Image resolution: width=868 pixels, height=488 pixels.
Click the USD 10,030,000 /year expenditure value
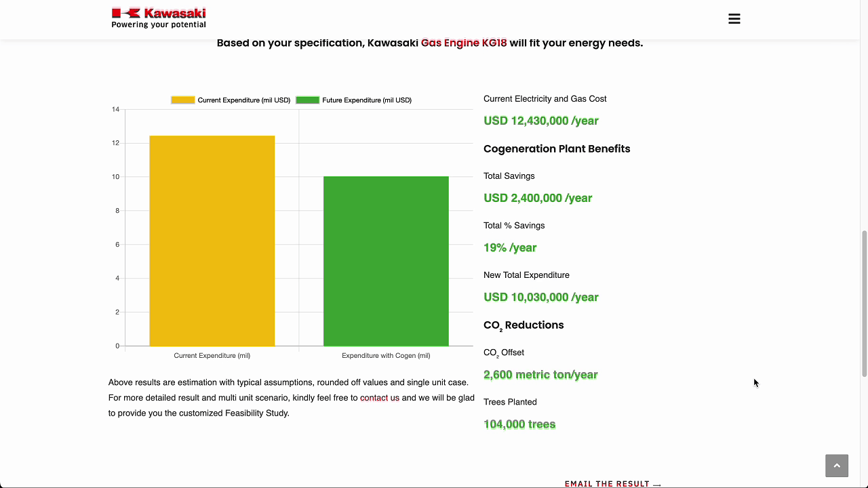[x=540, y=297]
